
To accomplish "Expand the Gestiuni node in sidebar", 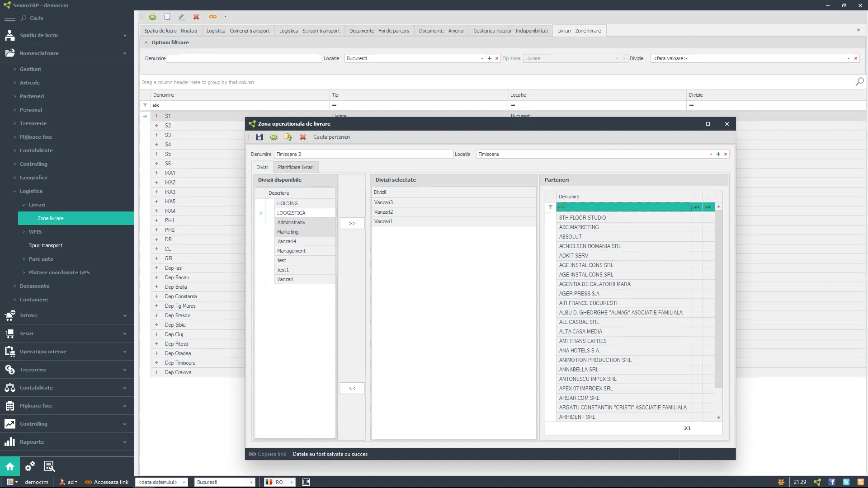I will click(x=15, y=69).
